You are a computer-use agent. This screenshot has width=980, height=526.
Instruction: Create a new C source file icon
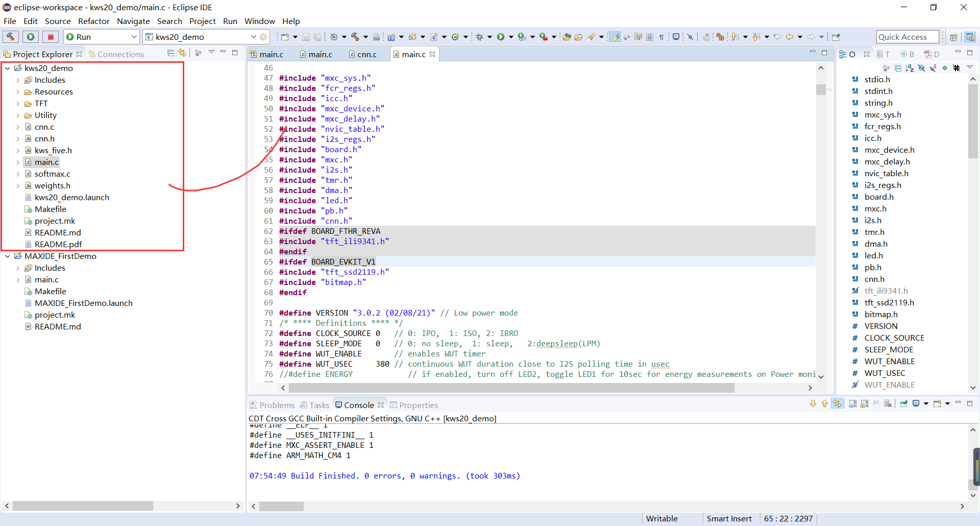click(x=434, y=37)
